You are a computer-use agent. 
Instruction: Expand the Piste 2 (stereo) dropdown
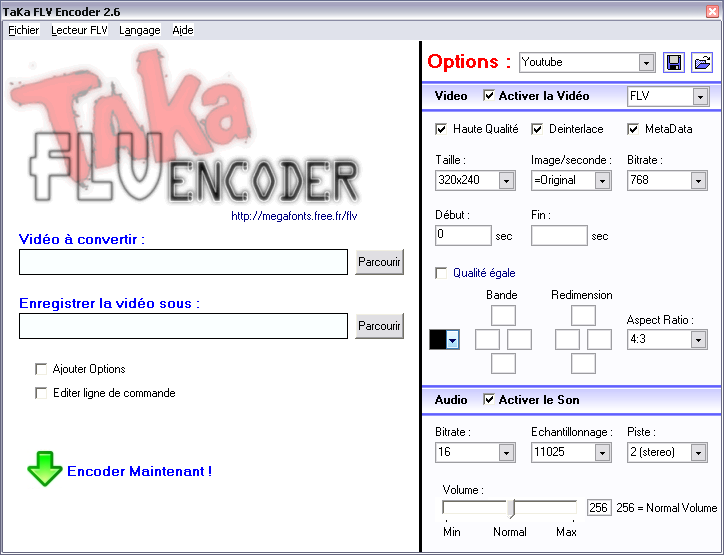click(698, 453)
